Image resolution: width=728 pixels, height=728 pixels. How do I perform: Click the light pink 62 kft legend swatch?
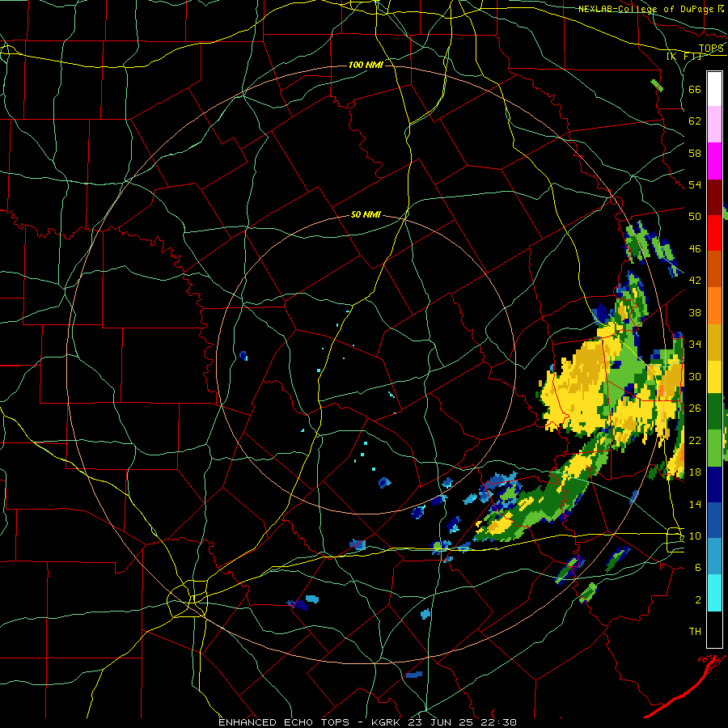coord(714,124)
